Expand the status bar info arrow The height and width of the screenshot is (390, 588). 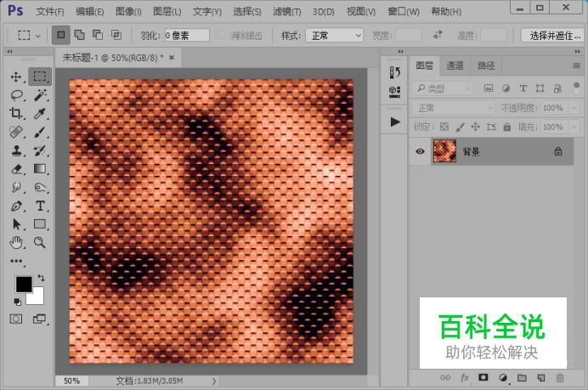click(214, 381)
